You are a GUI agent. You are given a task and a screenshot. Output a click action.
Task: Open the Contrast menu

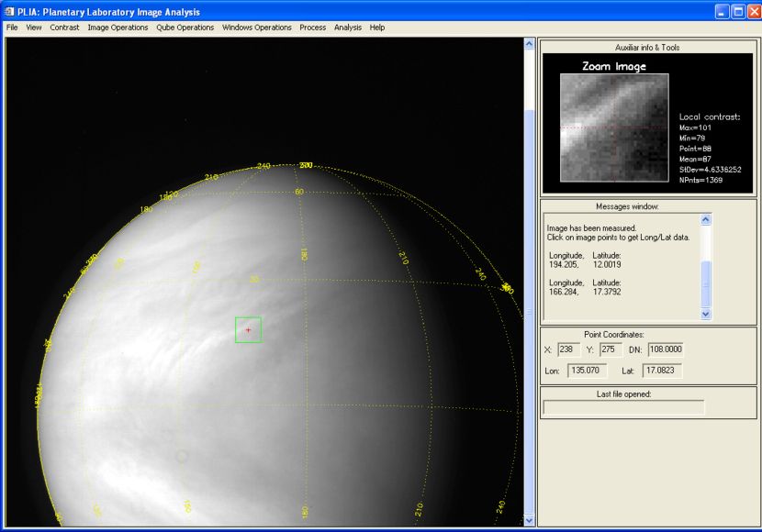click(x=64, y=28)
